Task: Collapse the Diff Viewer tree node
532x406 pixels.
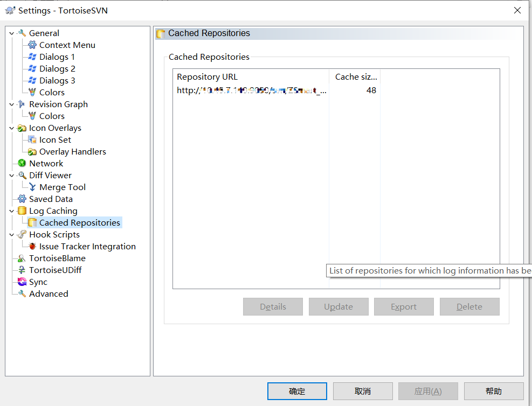Action: tap(11, 175)
